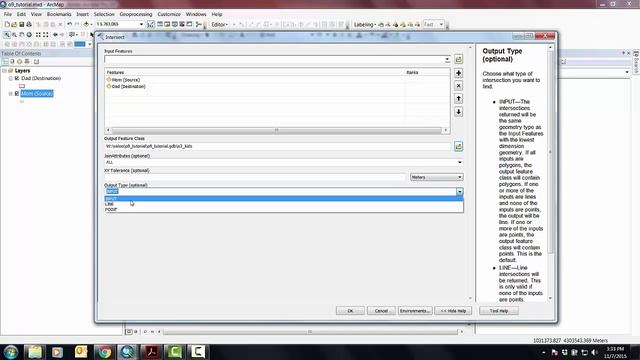
Task: Move feature up with the up arrow
Action: coord(458,98)
